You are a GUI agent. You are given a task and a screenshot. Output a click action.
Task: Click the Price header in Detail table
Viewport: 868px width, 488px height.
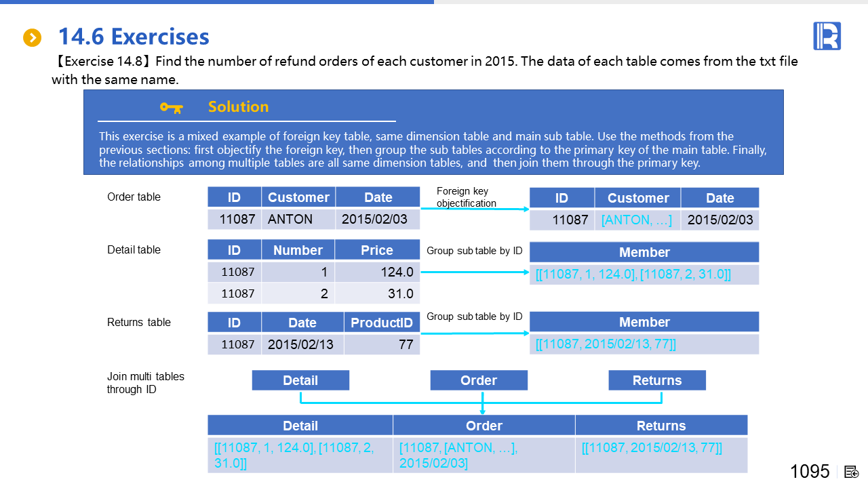pyautogui.click(x=377, y=250)
